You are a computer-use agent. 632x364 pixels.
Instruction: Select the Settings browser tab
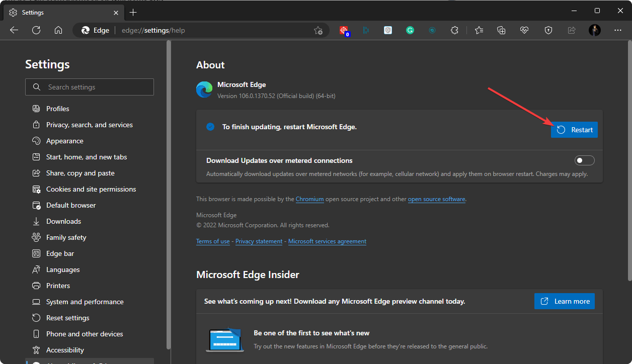point(63,12)
